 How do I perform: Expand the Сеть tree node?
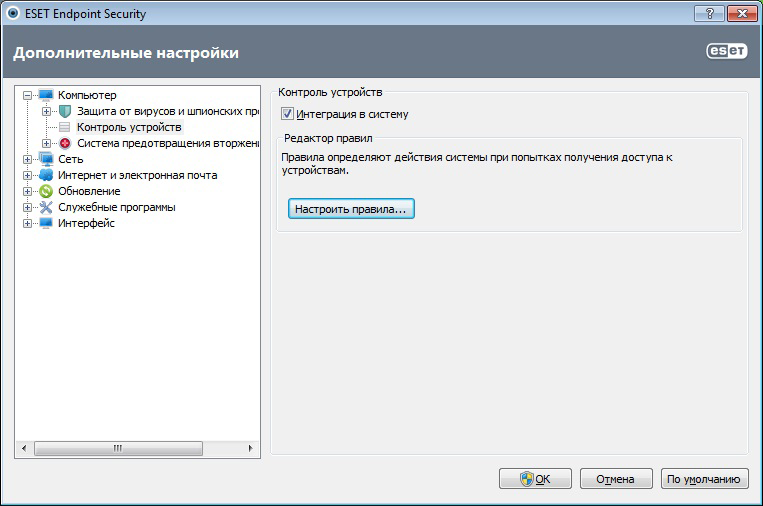pyautogui.click(x=28, y=160)
